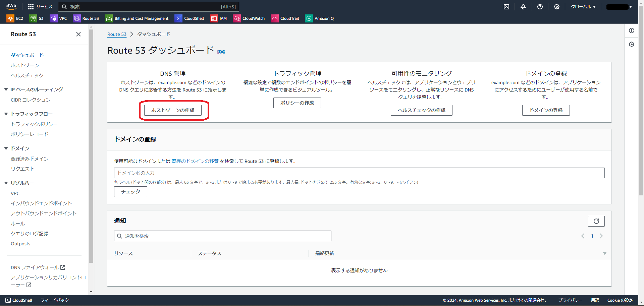The height and width of the screenshot is (306, 644).
Task: Open トラフィックポリシー in side navigation
Action: 34,124
